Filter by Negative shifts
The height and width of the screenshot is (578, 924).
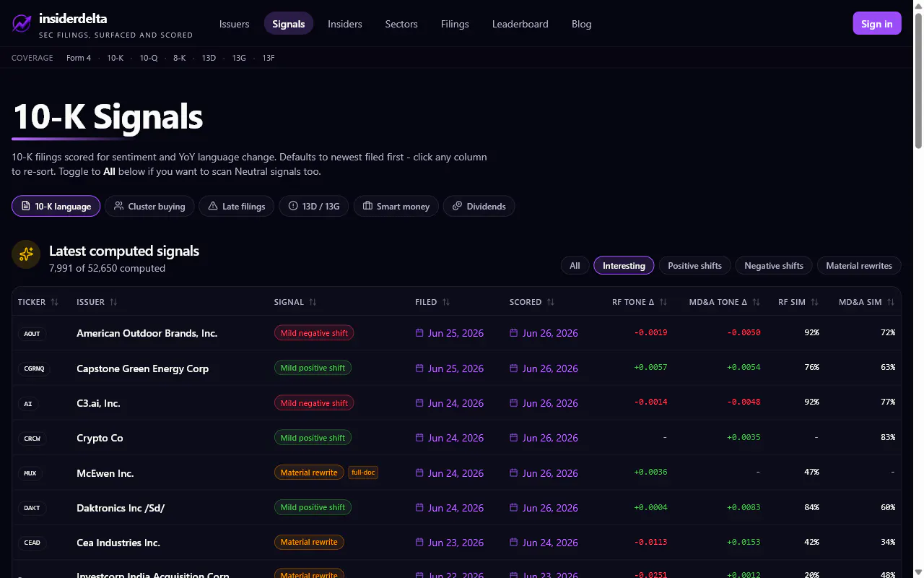tap(774, 266)
